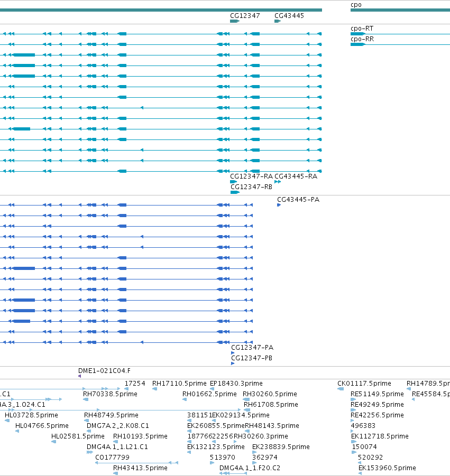Click the cpo gene span bar
This screenshot has width=450, height=476.
click(x=400, y=11)
